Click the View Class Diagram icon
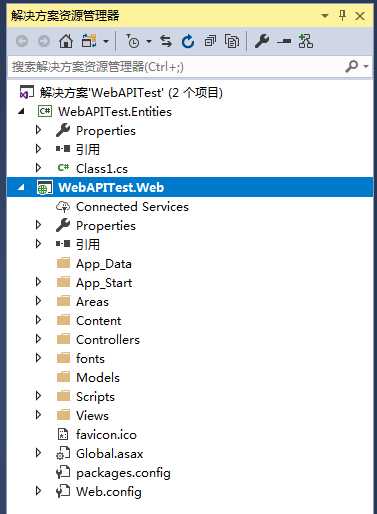Screen dimensions: 377x514 306,41
